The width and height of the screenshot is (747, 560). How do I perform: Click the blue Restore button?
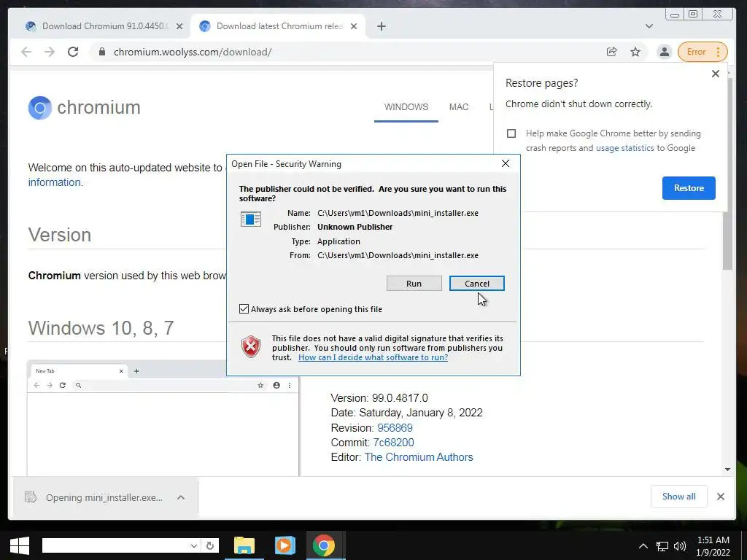tap(689, 188)
